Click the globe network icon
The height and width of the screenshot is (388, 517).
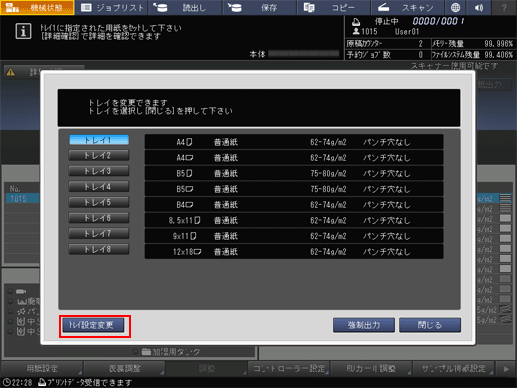pyautogui.click(x=455, y=8)
